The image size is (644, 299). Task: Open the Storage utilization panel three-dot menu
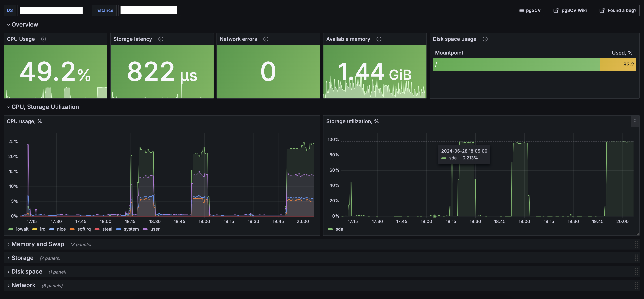[635, 121]
